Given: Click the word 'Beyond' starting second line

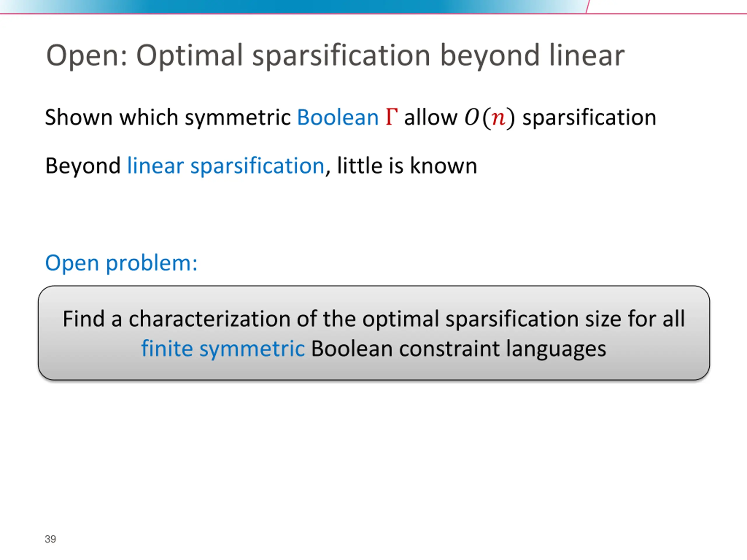Looking at the screenshot, I should coord(83,166).
